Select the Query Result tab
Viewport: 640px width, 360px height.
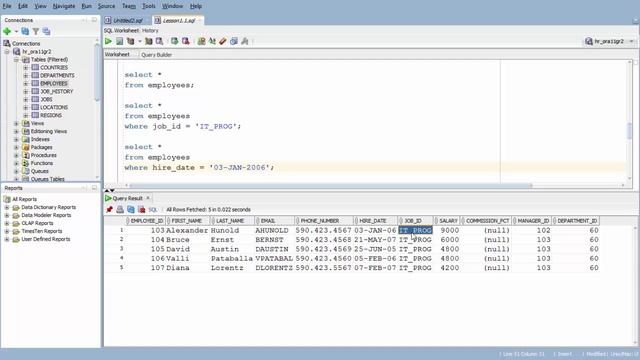point(127,198)
